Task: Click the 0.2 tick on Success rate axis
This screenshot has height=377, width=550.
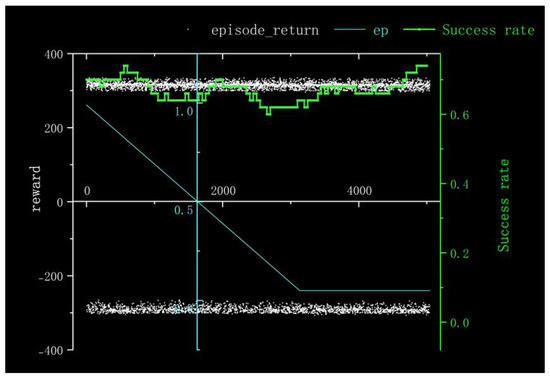Action: [460, 254]
